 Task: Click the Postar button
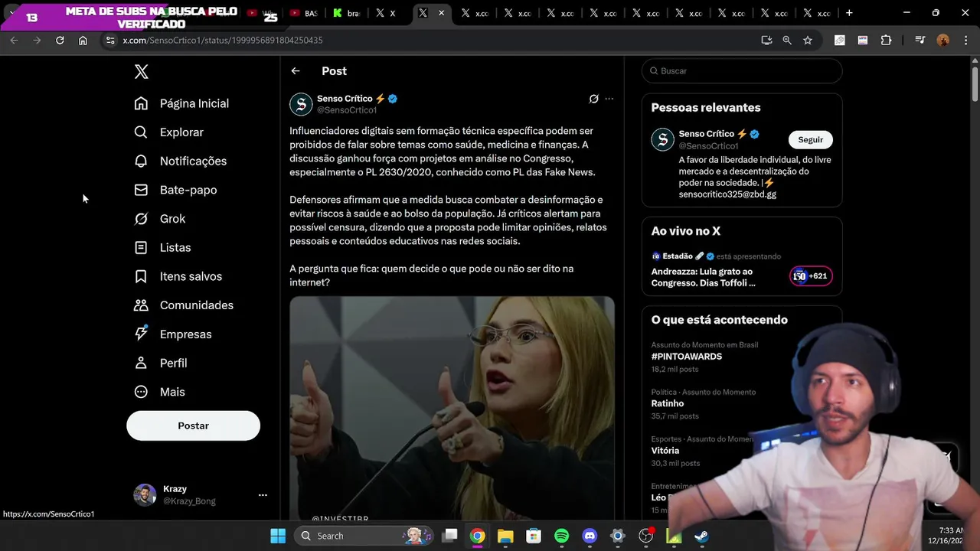click(x=193, y=425)
